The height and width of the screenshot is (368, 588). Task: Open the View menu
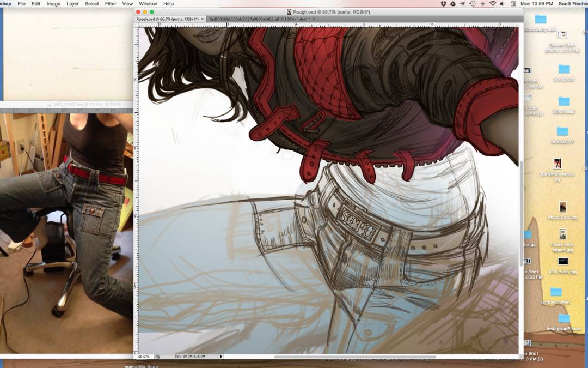coord(127,4)
